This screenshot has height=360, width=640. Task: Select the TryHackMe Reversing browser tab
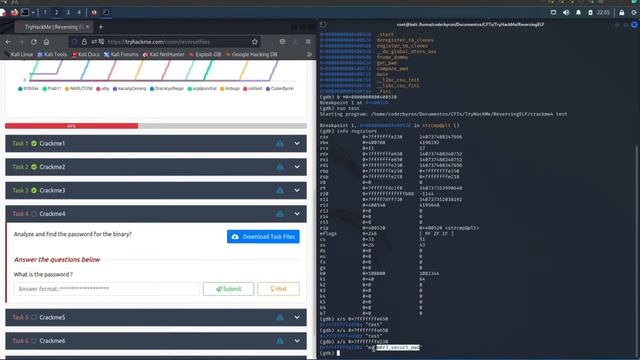point(53,27)
